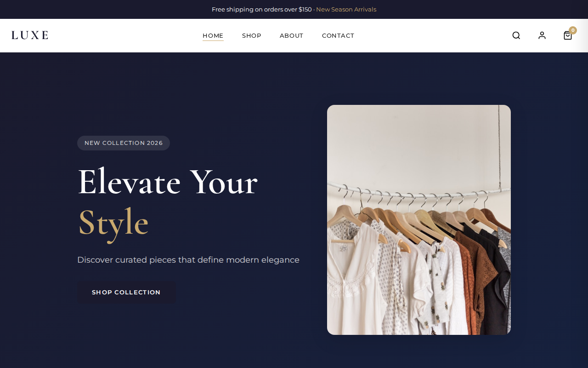Click the NEW COLLECTION 2026 badge

(x=124, y=143)
